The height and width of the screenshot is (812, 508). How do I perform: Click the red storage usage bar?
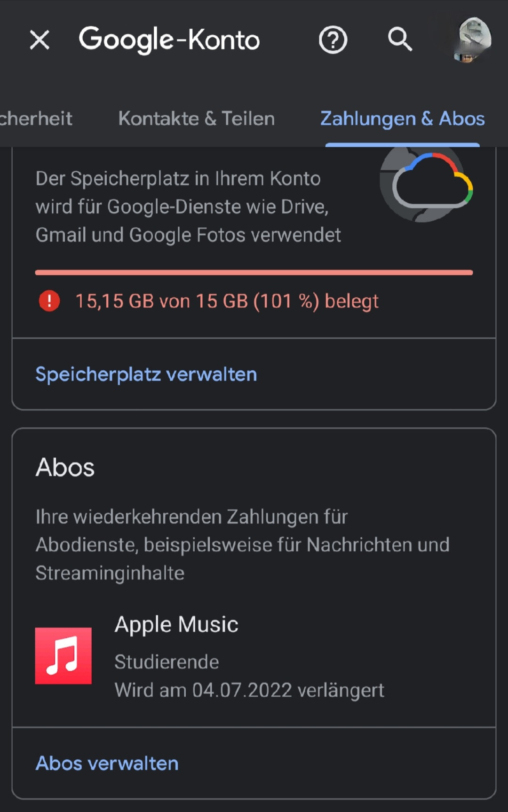click(254, 272)
